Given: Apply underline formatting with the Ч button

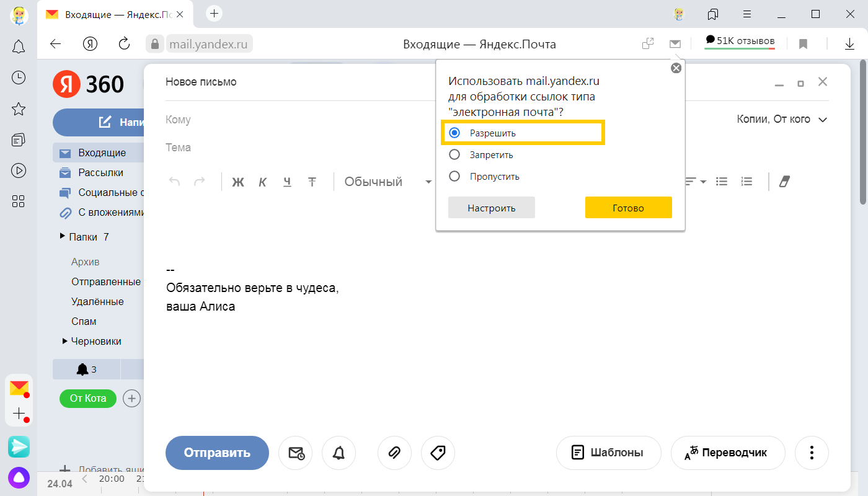Looking at the screenshot, I should [x=287, y=182].
